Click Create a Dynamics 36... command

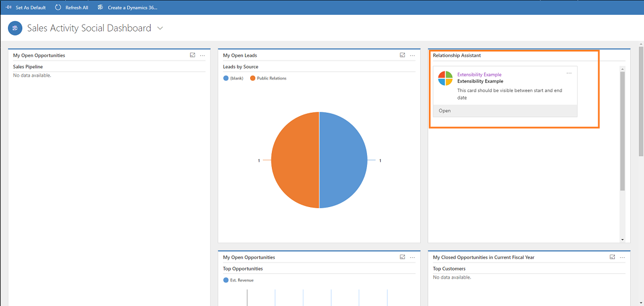coord(127,7)
